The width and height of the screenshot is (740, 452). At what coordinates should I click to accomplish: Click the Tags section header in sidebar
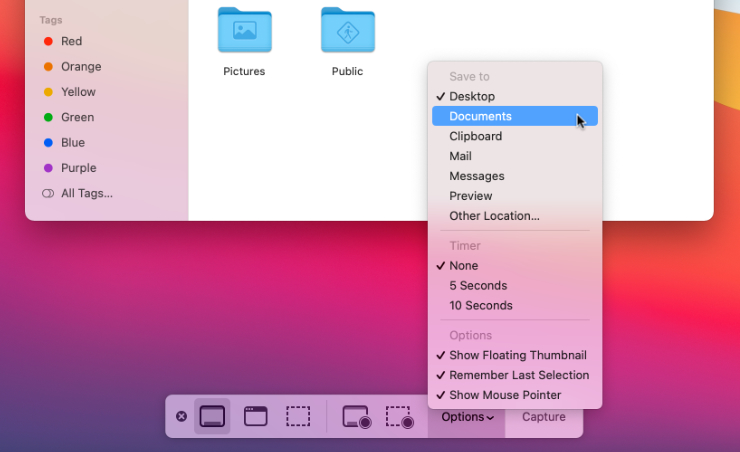(50, 20)
